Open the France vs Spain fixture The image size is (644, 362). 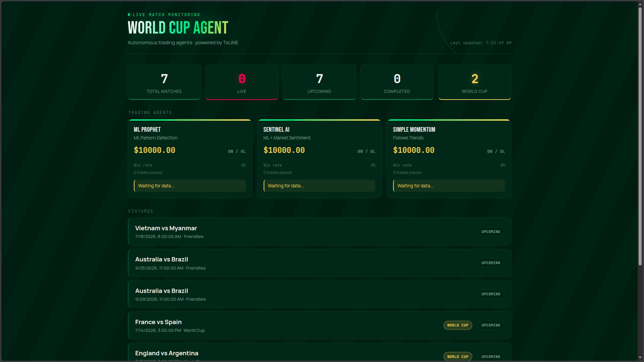[x=320, y=325]
